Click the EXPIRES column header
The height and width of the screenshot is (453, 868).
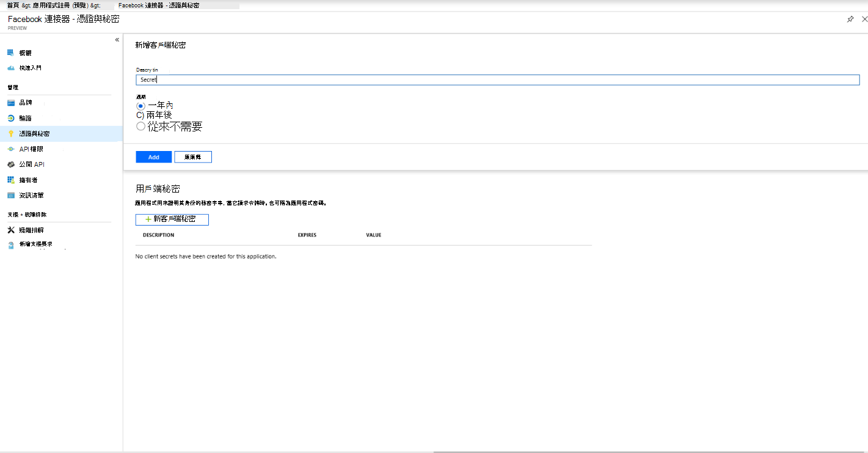(x=307, y=235)
